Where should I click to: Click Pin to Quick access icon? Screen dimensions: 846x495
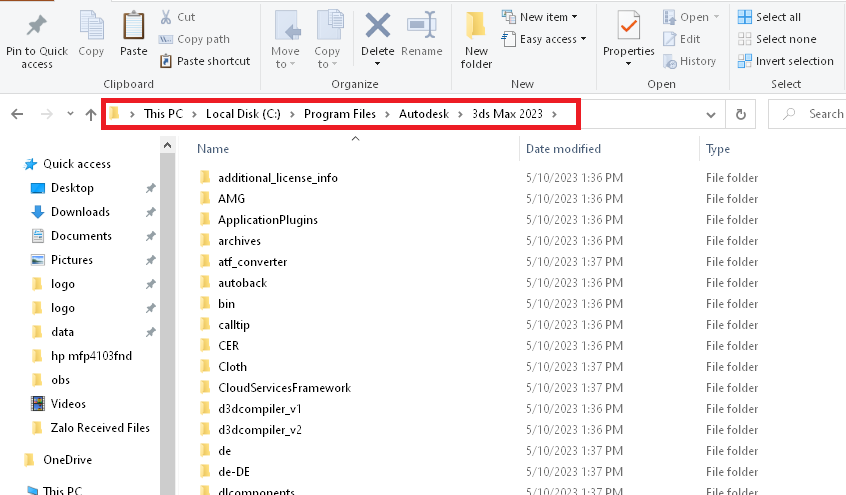tap(37, 26)
